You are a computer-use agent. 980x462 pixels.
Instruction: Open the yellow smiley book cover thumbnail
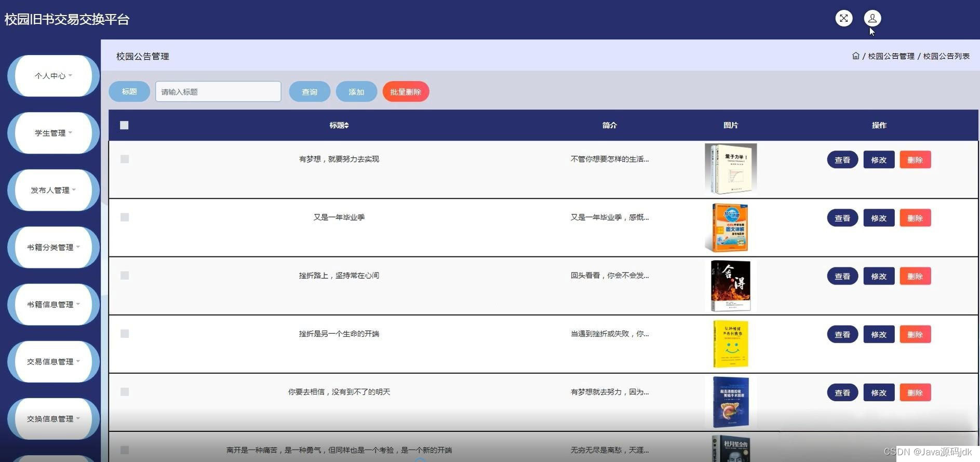click(x=731, y=344)
